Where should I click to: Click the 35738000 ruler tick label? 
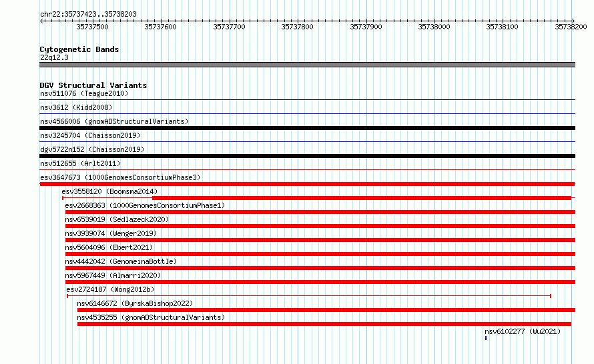tap(434, 27)
